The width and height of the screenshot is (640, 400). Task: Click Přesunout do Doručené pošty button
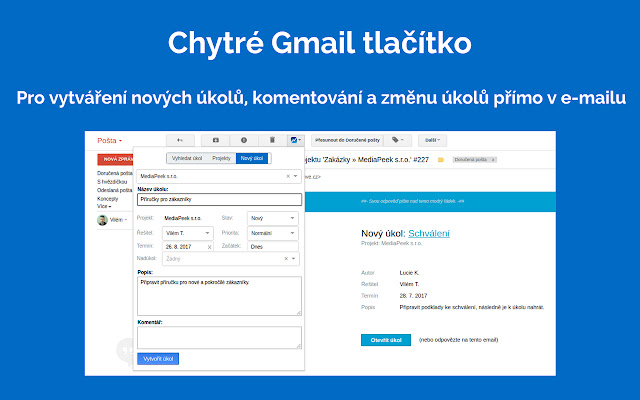pos(347,140)
